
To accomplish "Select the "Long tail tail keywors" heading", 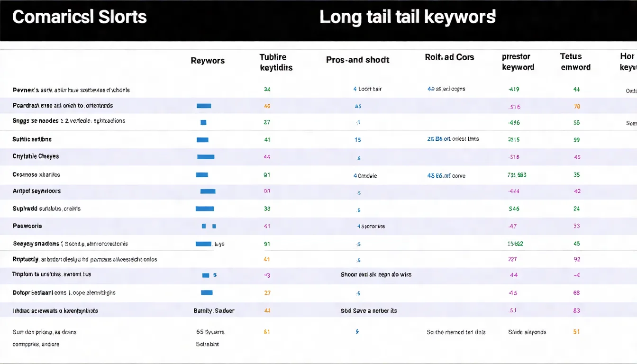I will 407,18.
